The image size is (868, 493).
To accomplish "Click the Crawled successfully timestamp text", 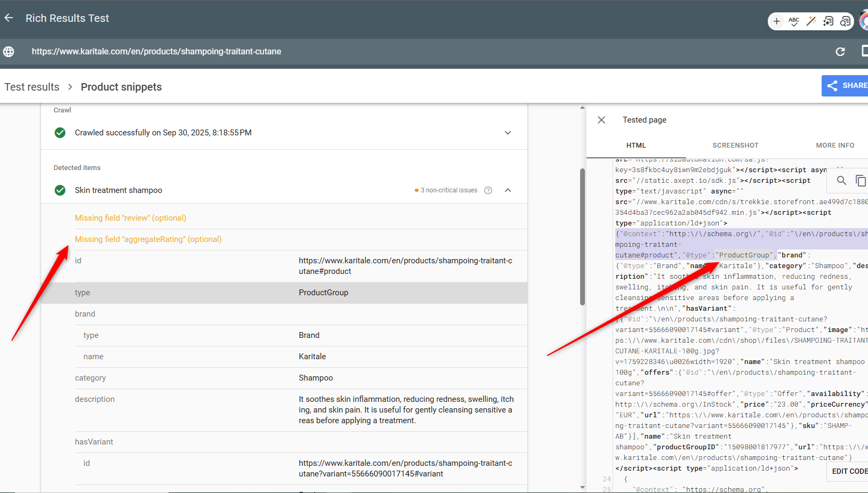I will [x=163, y=133].
